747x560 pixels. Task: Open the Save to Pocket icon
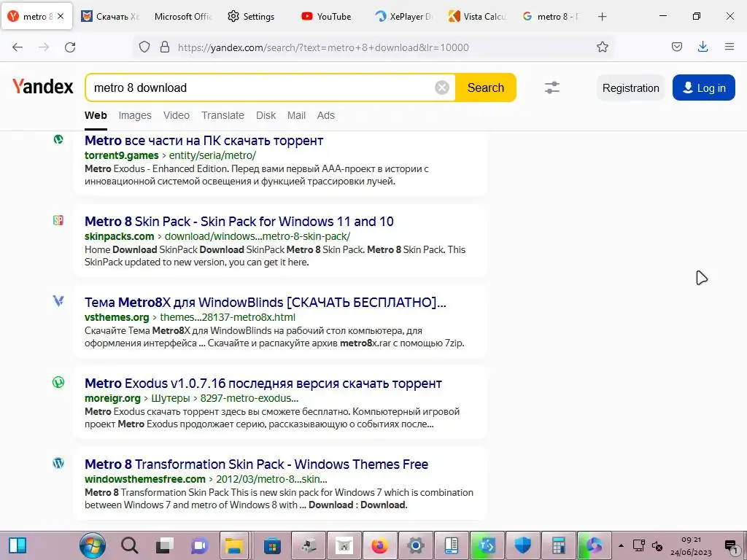point(677,47)
